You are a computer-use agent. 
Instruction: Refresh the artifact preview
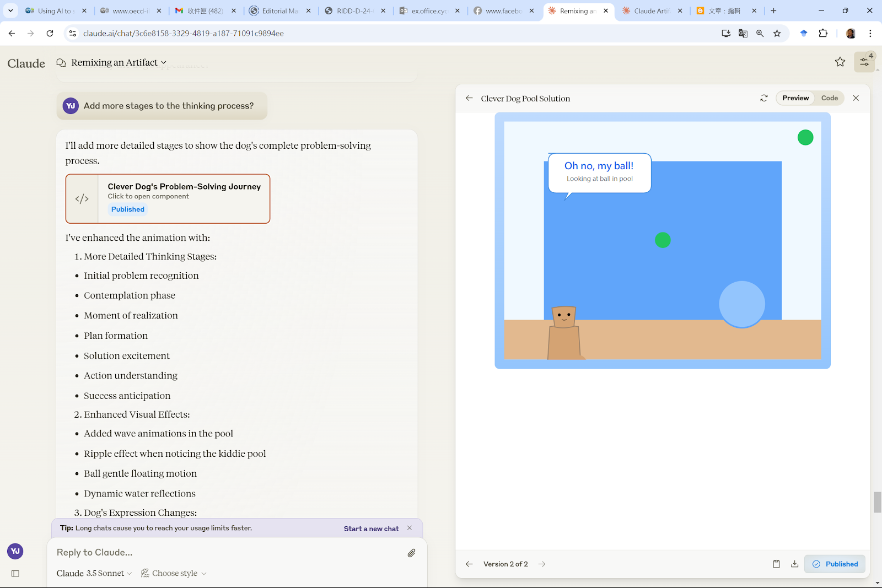point(763,98)
